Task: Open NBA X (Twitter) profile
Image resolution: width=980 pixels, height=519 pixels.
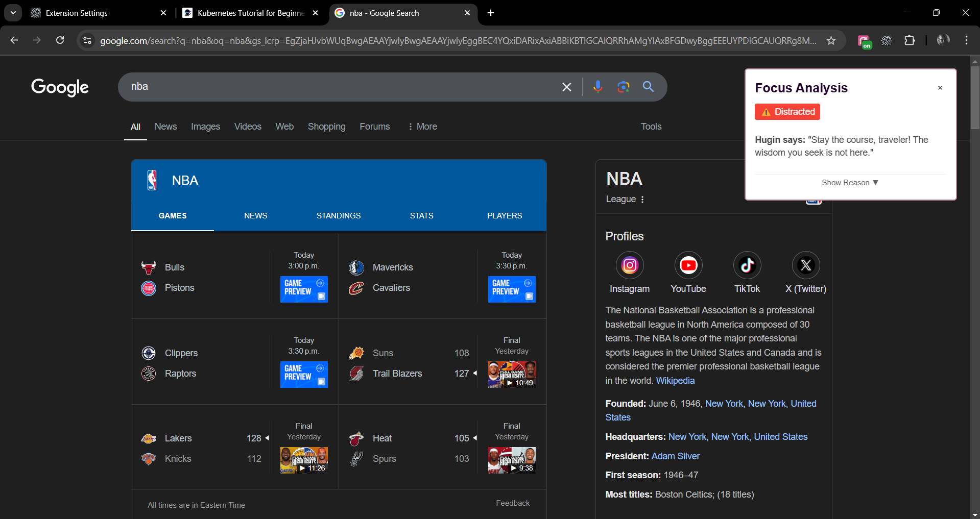Action: 806,265
